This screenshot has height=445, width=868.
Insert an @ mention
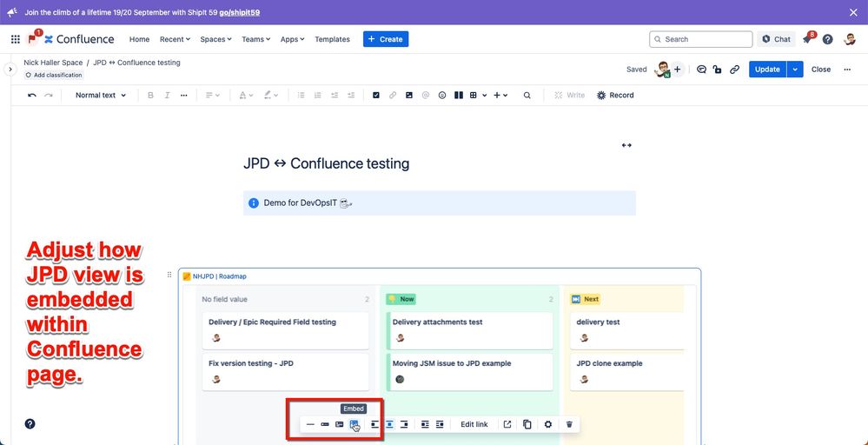click(x=425, y=96)
